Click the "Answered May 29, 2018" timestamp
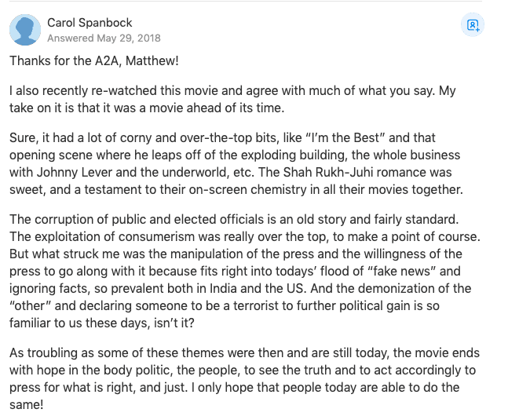Image resolution: width=508 pixels, height=420 pixels. click(x=104, y=38)
